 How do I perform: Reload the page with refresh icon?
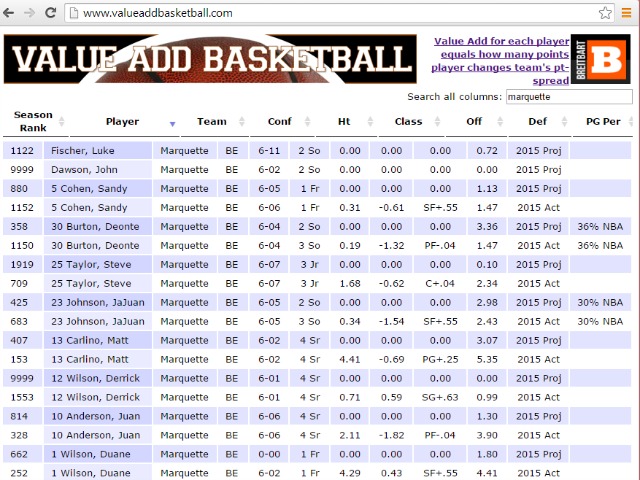click(x=51, y=13)
